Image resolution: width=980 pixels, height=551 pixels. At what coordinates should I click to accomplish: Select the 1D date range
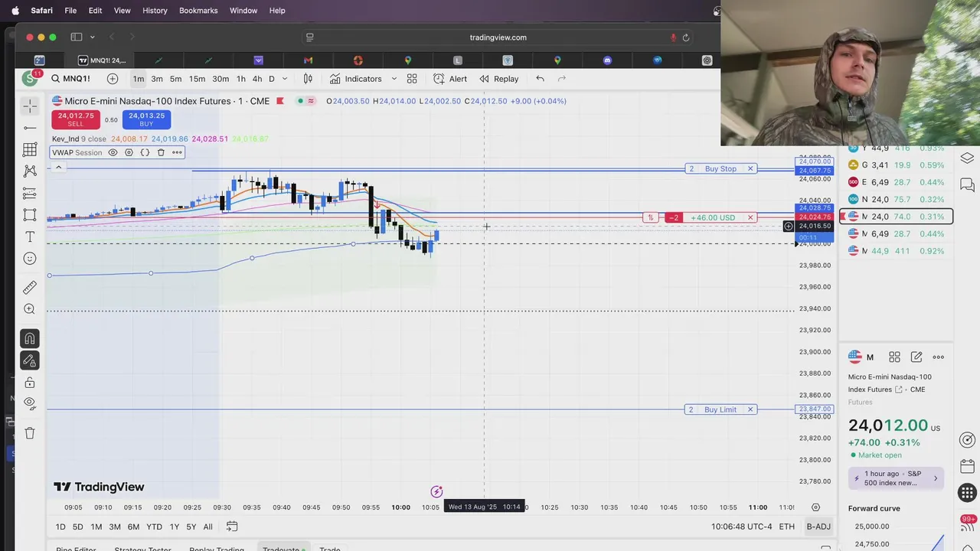(60, 527)
